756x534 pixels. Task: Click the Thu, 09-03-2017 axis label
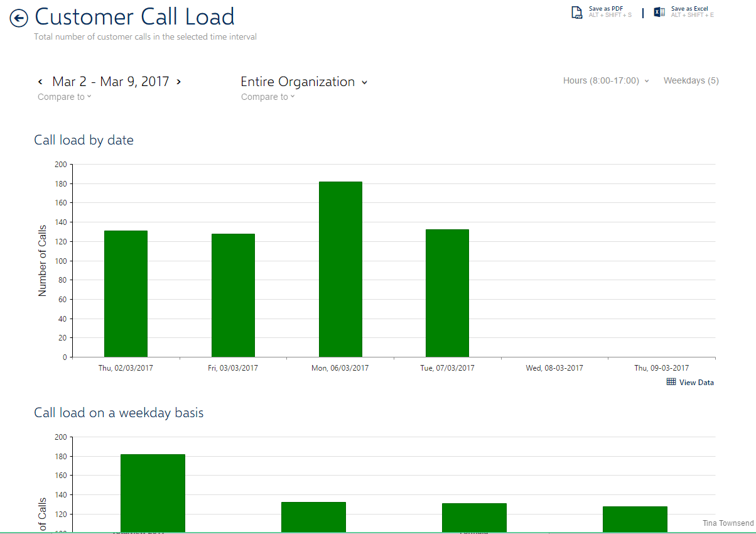(661, 368)
